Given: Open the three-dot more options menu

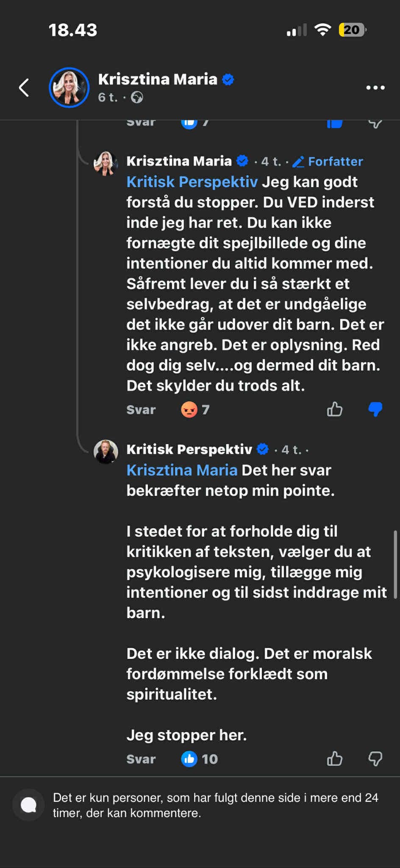Looking at the screenshot, I should [375, 88].
